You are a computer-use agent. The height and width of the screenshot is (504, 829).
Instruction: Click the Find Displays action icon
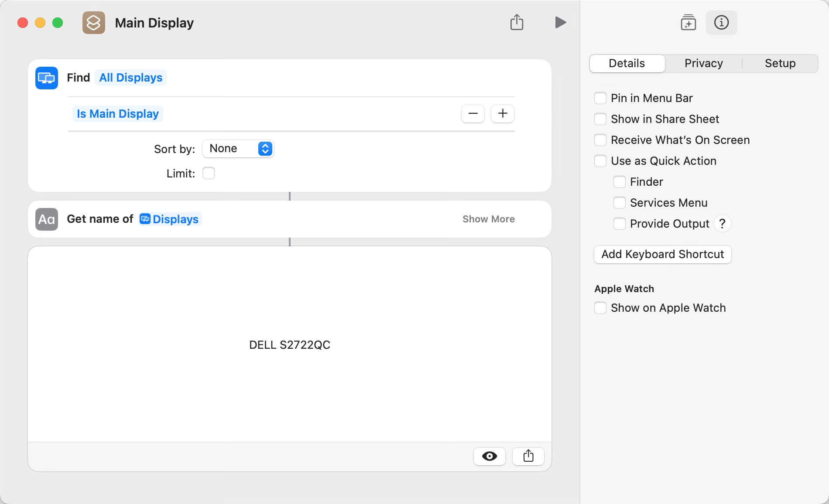tap(47, 78)
